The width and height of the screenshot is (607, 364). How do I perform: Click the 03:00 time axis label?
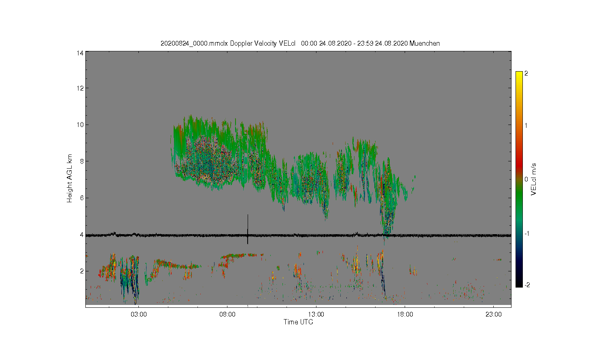139,314
